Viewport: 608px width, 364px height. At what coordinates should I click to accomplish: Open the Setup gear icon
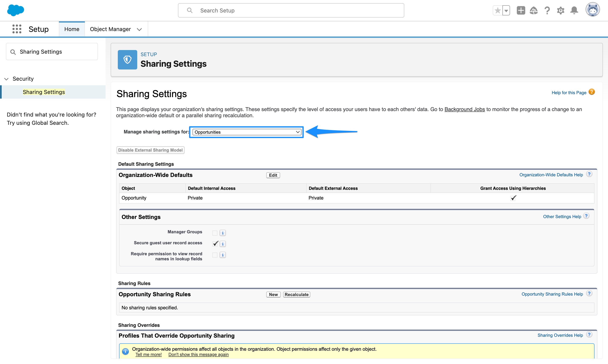click(560, 10)
